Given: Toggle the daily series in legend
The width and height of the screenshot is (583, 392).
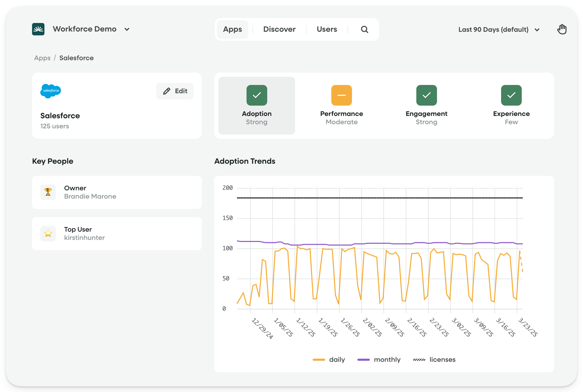Looking at the screenshot, I should pyautogui.click(x=329, y=359).
